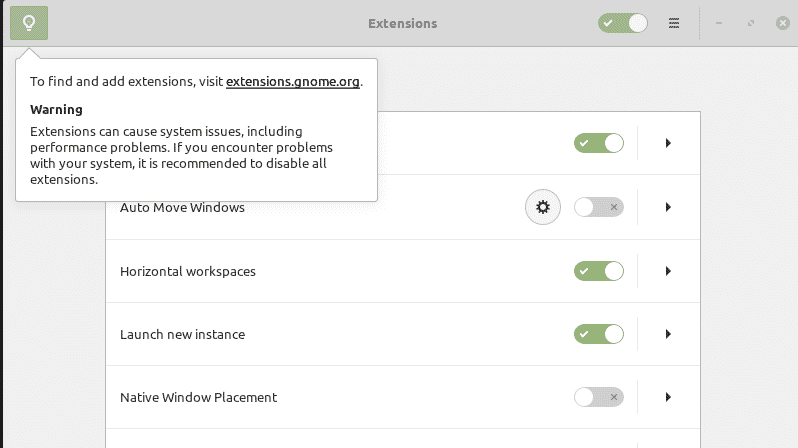Viewport: 798px width, 448px height.
Task: Expand the Native Window Placement row details
Action: tap(668, 397)
